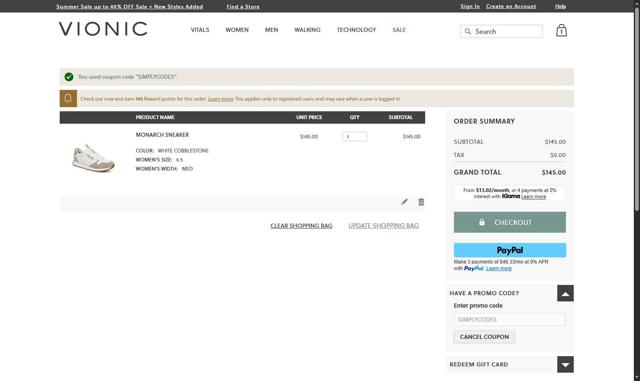Click the search magnifier icon
The width and height of the screenshot is (640, 381).
point(468,31)
